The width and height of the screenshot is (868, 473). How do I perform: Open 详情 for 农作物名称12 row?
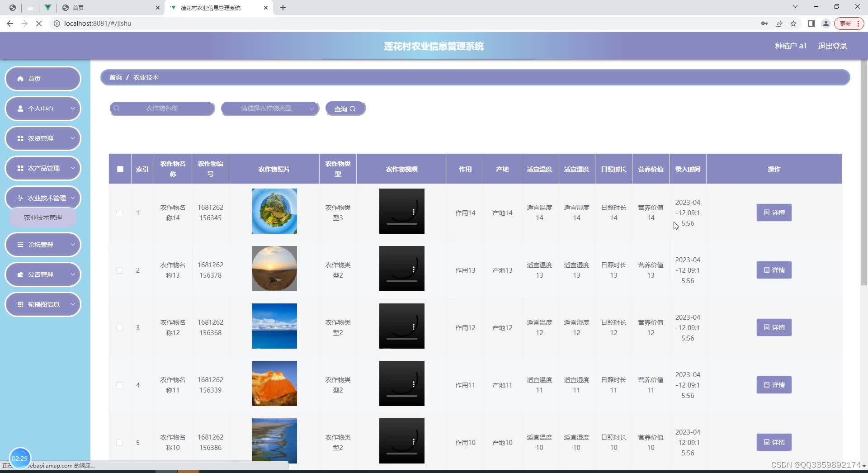pos(774,327)
